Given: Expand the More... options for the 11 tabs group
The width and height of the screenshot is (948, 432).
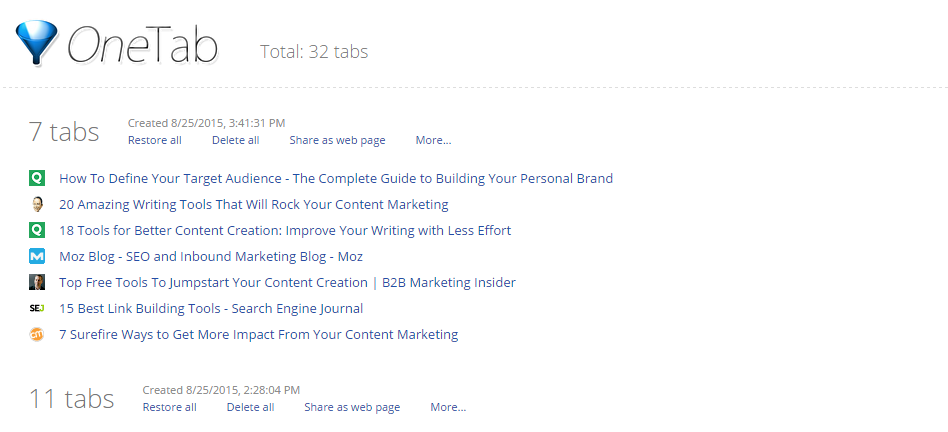Looking at the screenshot, I should point(448,407).
